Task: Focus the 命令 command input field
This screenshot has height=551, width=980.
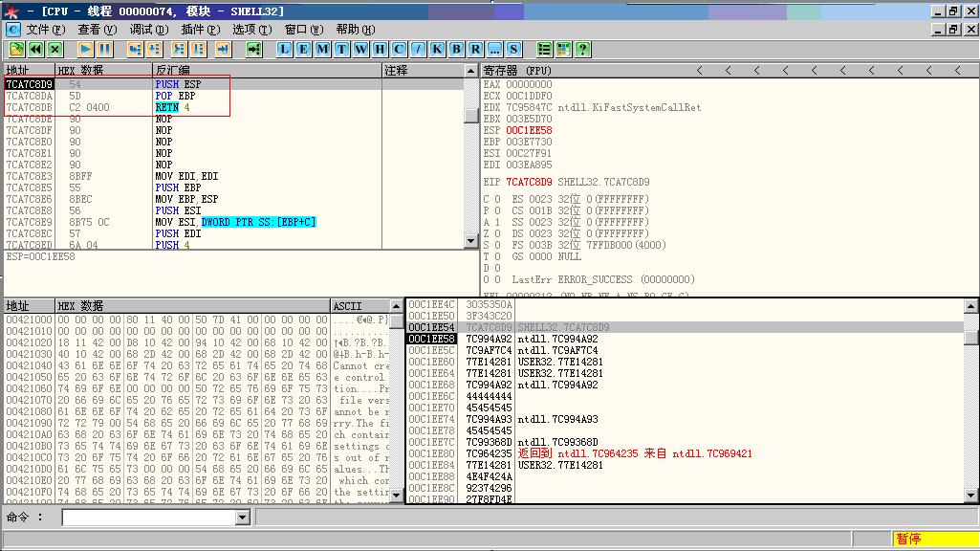Action: [x=149, y=518]
